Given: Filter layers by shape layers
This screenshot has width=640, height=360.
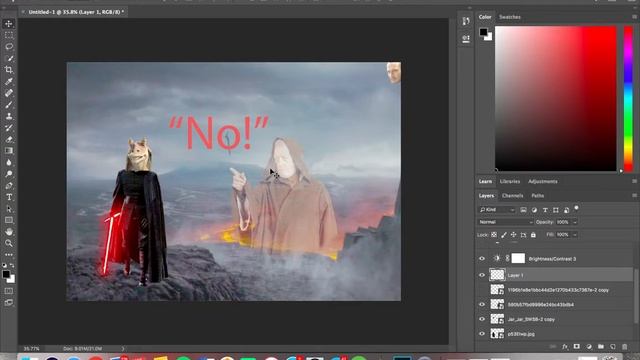Looking at the screenshot, I should [556, 210].
